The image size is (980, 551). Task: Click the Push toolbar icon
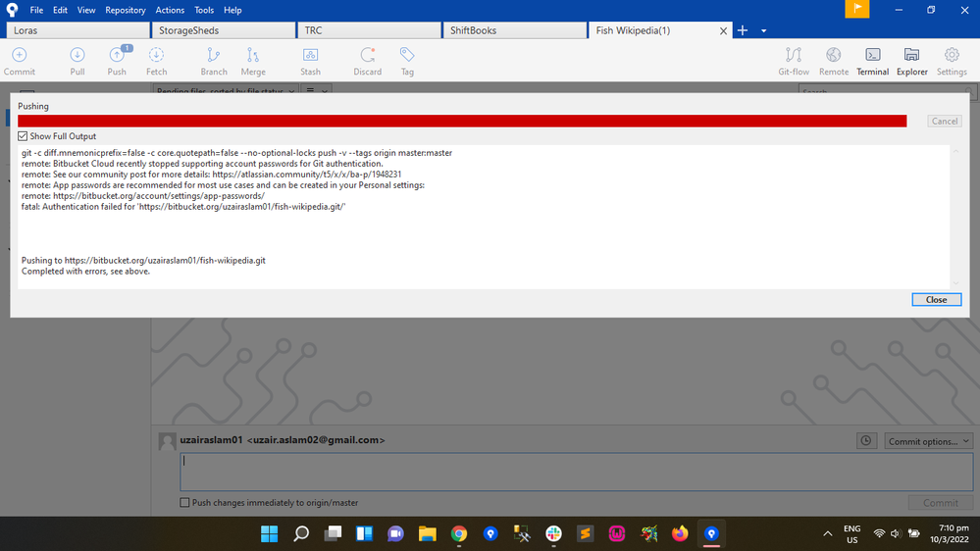point(117,61)
